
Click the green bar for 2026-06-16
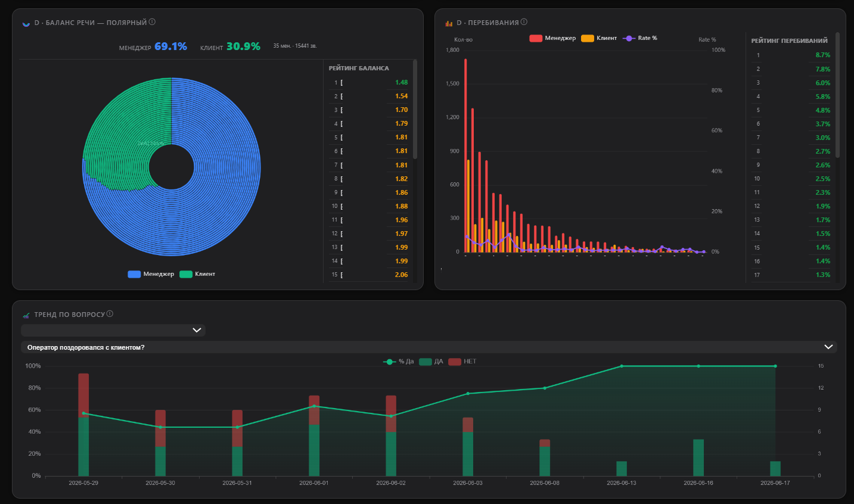(698, 458)
